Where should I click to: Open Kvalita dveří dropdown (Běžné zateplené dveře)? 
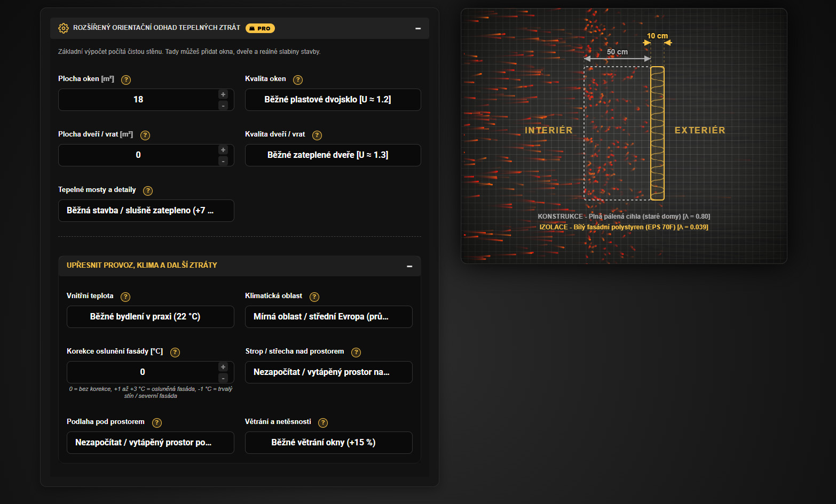333,155
